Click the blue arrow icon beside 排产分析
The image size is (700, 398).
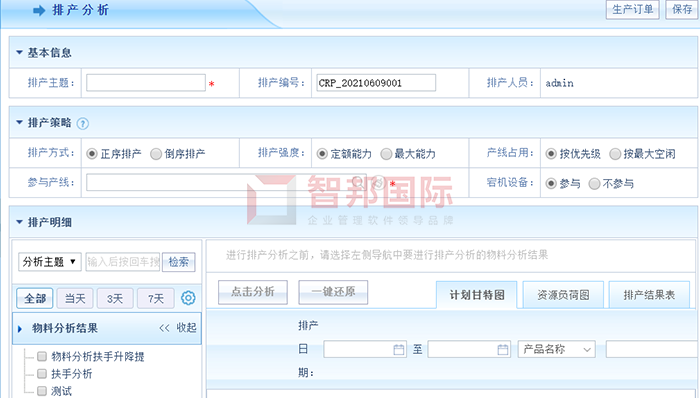39,10
